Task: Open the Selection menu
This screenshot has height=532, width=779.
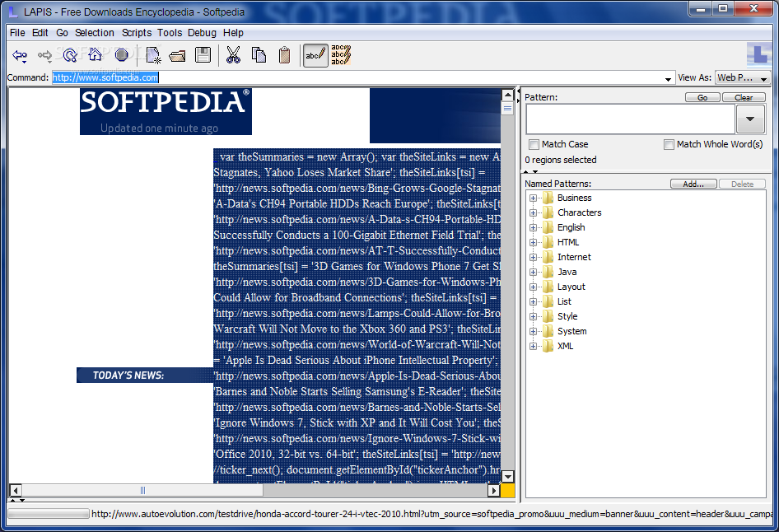Action: (x=95, y=33)
